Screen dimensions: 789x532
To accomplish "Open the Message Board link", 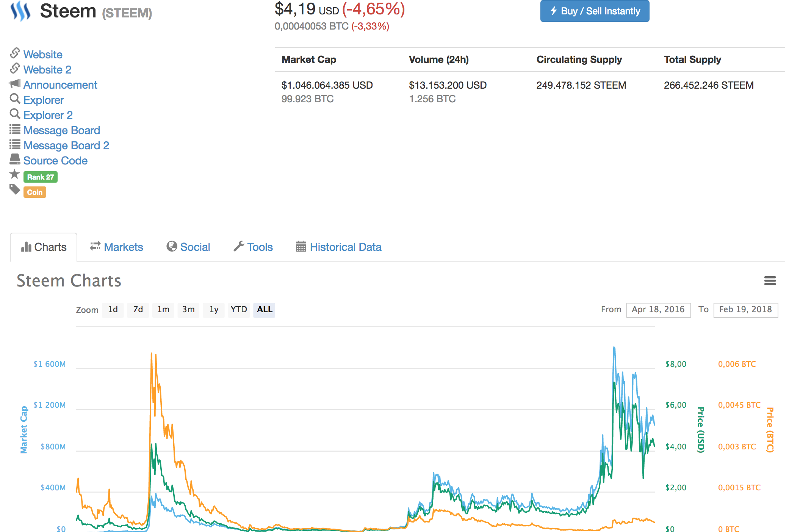I will [62, 130].
